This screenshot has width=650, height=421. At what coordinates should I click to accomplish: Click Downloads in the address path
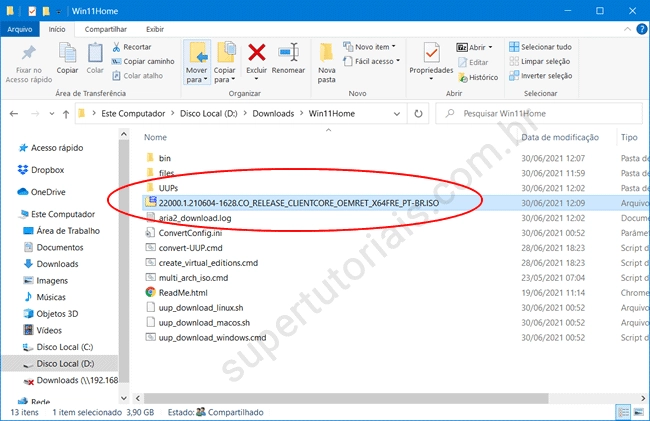coord(273,114)
